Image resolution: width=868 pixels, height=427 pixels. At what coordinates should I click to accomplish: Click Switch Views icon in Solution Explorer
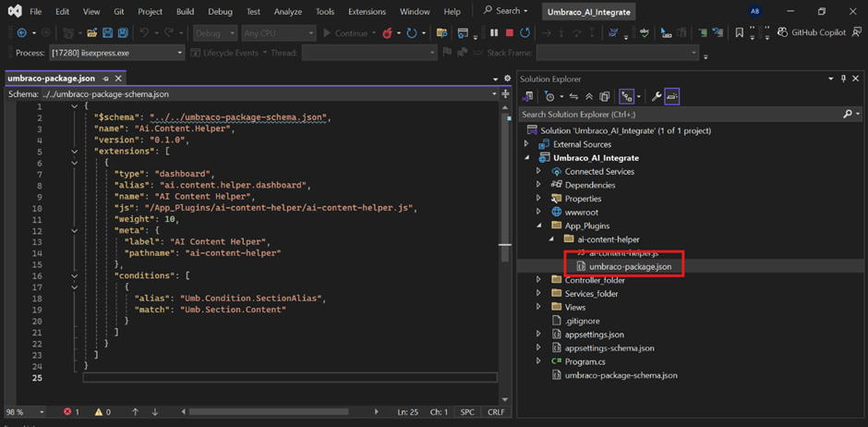[x=527, y=97]
